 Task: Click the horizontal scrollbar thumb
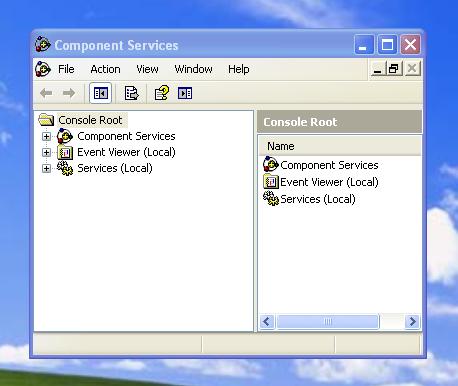coord(328,322)
